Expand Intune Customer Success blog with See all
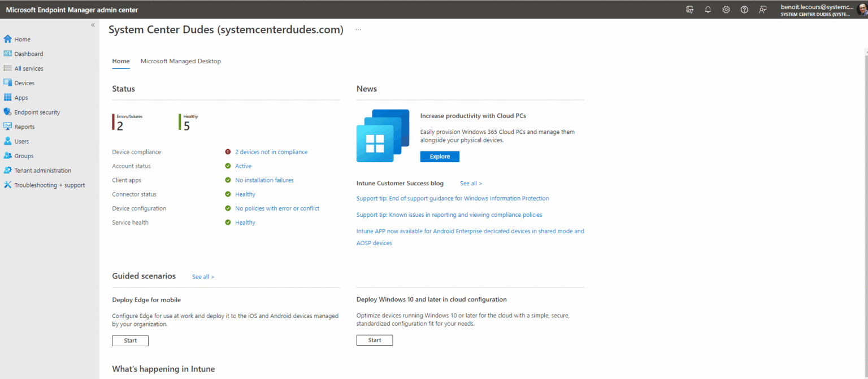The image size is (868, 379). [x=470, y=183]
